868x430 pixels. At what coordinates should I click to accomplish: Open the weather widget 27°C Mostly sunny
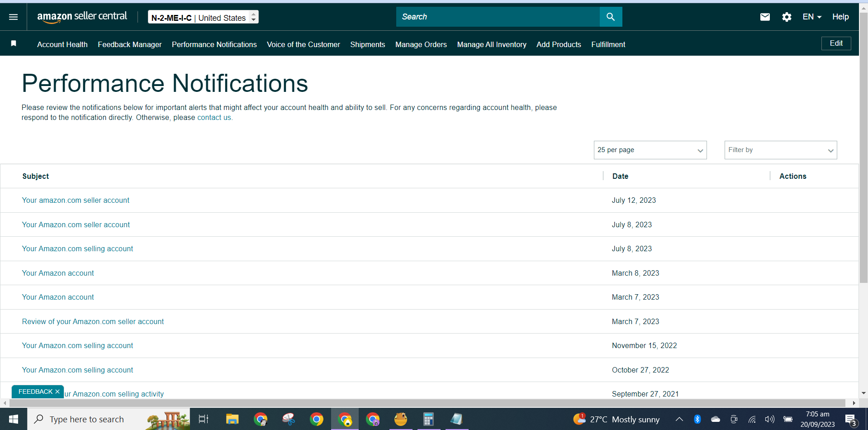[x=616, y=419]
